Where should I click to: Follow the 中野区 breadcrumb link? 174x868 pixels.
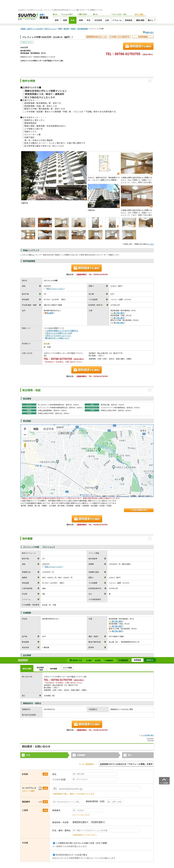pos(73,29)
